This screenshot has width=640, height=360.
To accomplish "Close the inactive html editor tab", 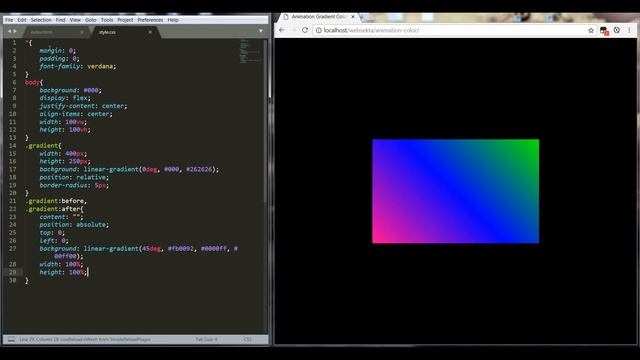I will click(82, 32).
